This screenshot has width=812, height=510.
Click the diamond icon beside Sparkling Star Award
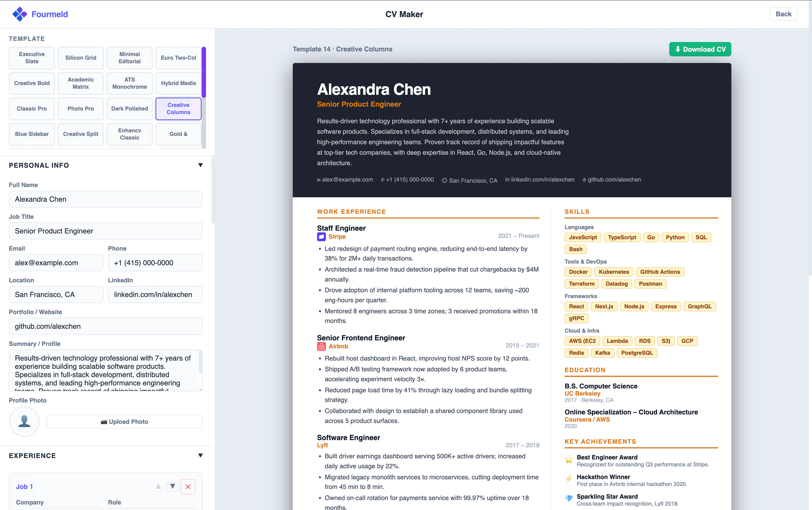click(x=569, y=498)
